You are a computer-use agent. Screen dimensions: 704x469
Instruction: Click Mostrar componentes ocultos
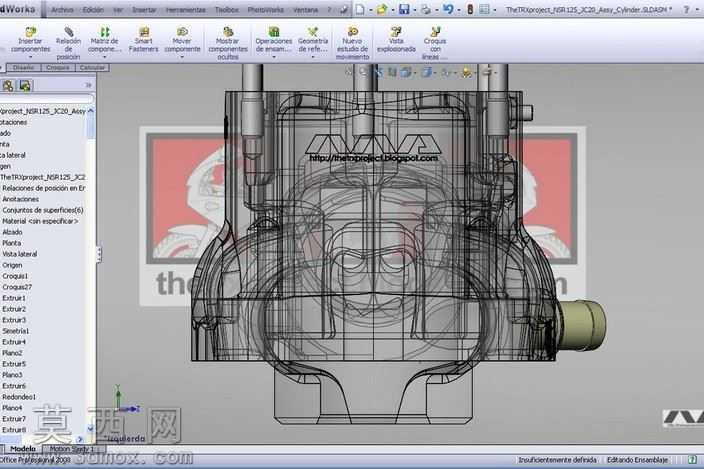(228, 43)
